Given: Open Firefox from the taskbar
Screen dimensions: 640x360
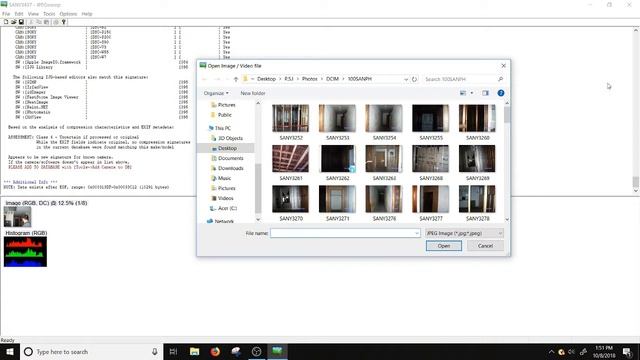Looking at the screenshot, I should point(215,352).
